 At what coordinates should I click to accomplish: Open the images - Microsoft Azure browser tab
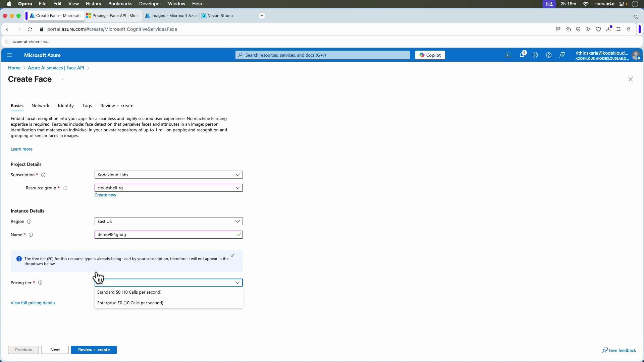171,16
